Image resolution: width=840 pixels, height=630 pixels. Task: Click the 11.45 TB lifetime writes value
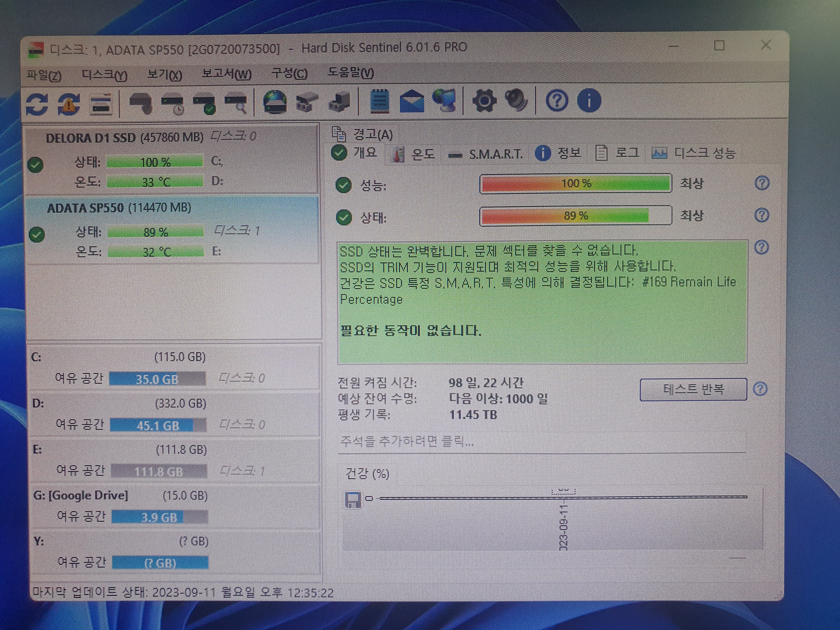473,415
